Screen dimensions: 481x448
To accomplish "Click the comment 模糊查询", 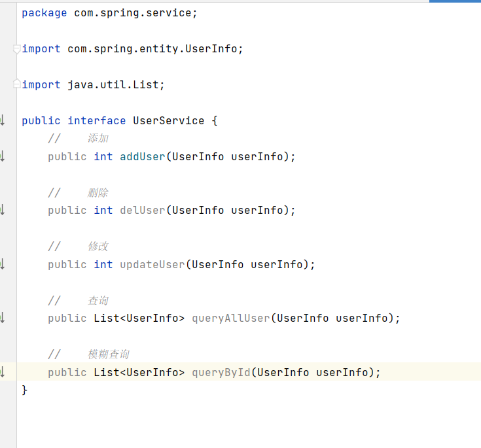I will tap(109, 354).
